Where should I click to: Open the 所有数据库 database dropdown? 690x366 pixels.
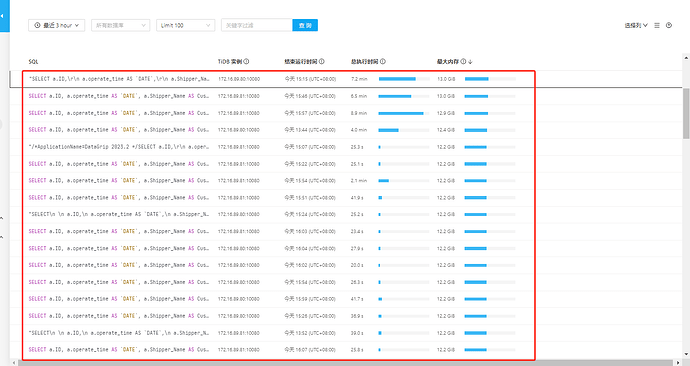pyautogui.click(x=121, y=26)
